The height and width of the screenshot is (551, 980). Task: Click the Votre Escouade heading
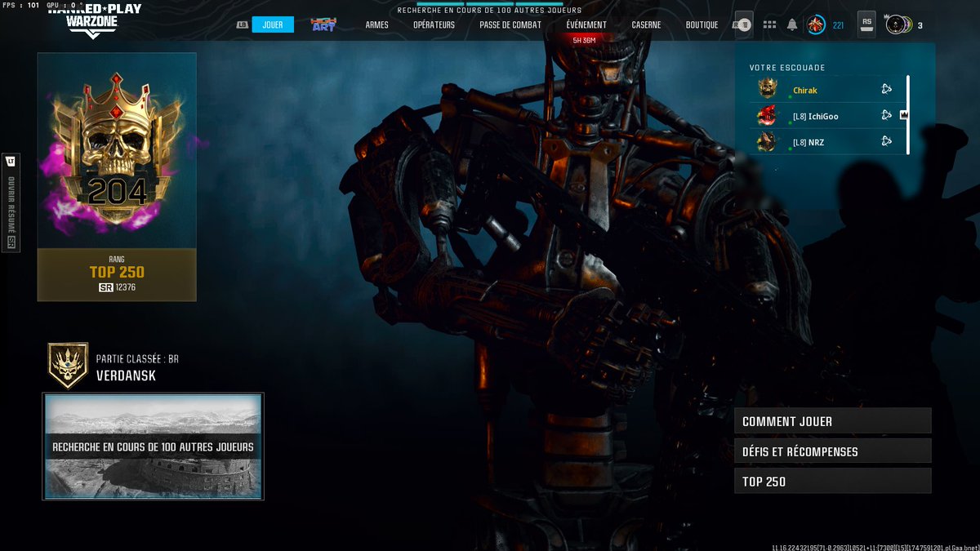(787, 68)
